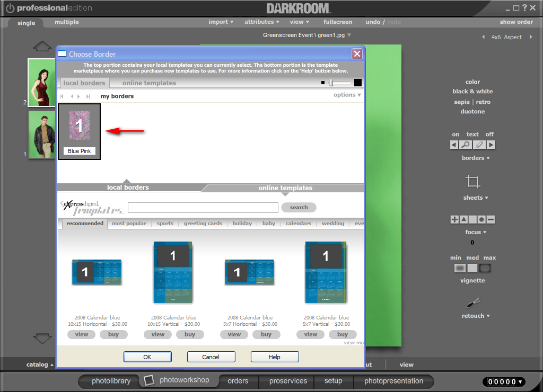The image size is (543, 392).
Task: Select the min vignette swatch
Action: (x=460, y=268)
